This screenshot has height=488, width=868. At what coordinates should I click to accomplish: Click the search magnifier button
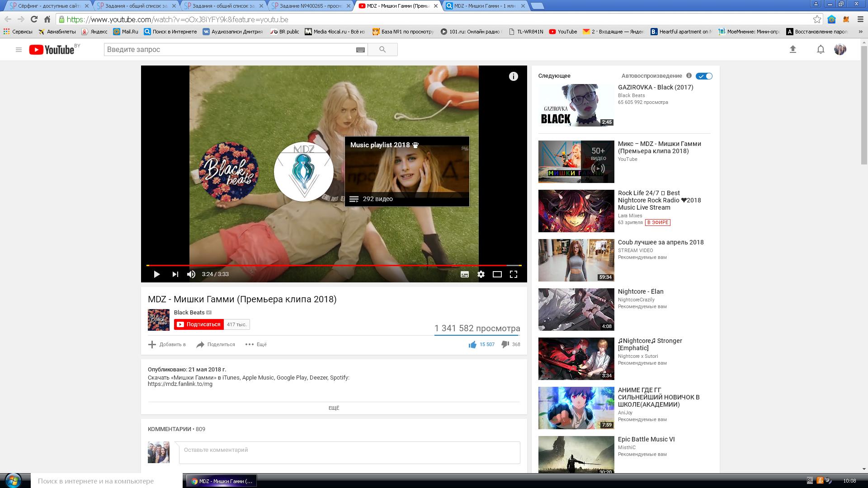point(382,50)
